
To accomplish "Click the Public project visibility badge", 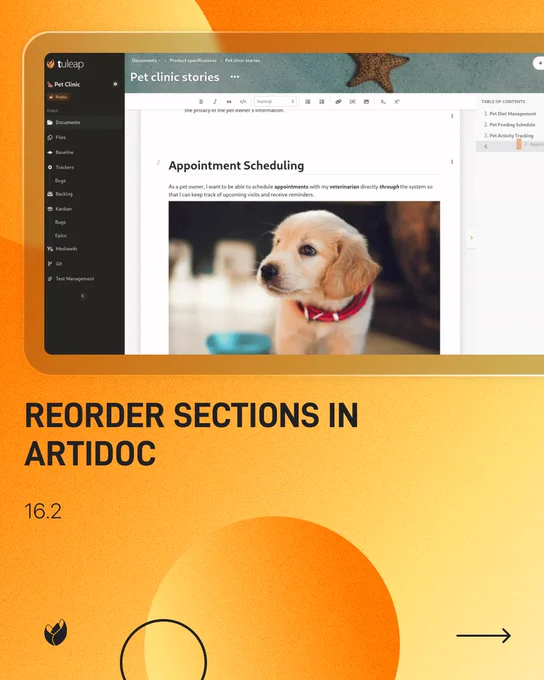I will [x=59, y=97].
